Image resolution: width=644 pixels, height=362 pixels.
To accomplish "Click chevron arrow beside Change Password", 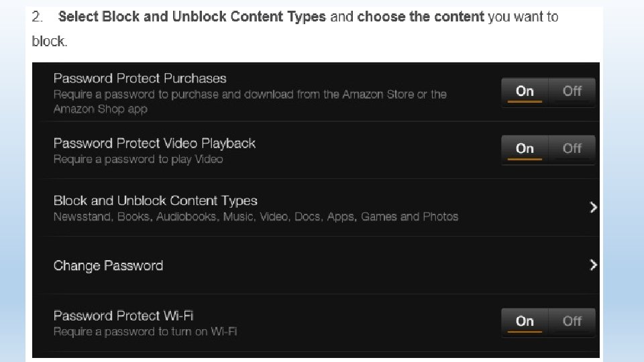I will [x=592, y=265].
